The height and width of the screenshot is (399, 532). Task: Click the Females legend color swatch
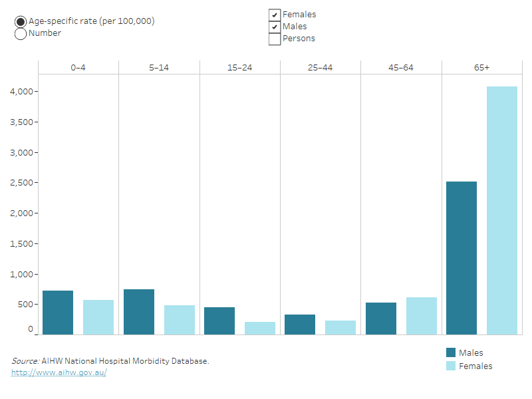[451, 366]
